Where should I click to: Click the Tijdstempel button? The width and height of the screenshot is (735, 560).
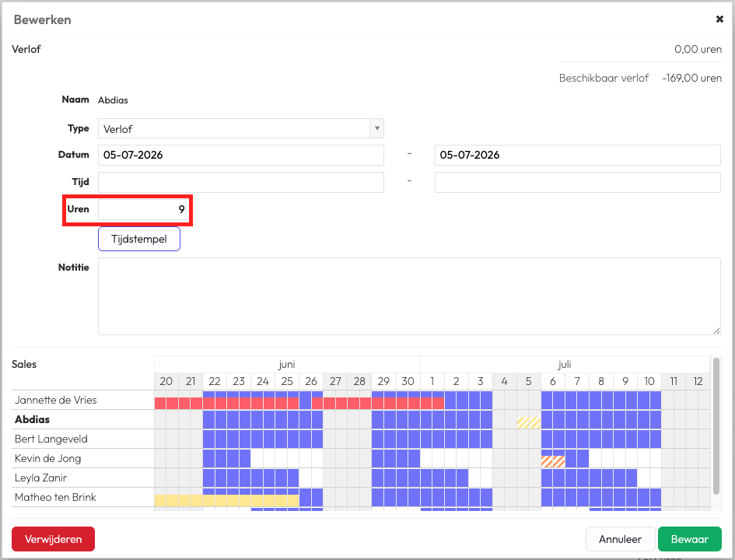[x=139, y=239]
